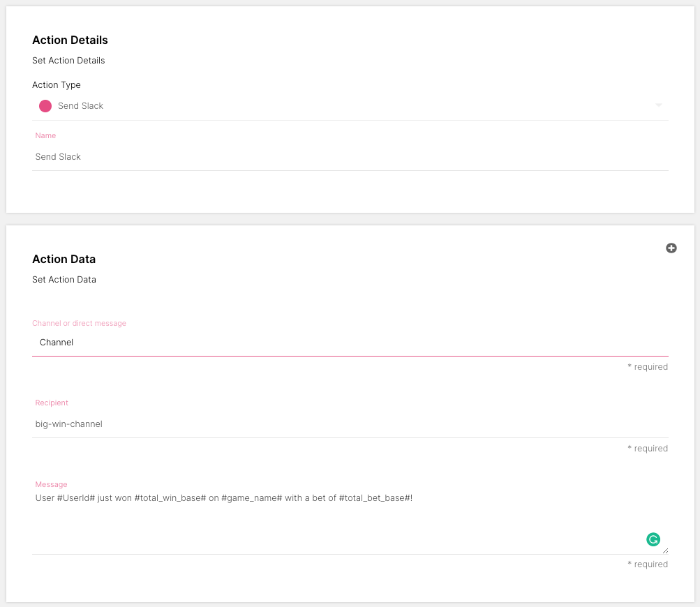The height and width of the screenshot is (607, 700).
Task: Click the Action Details heading
Action: click(x=70, y=40)
